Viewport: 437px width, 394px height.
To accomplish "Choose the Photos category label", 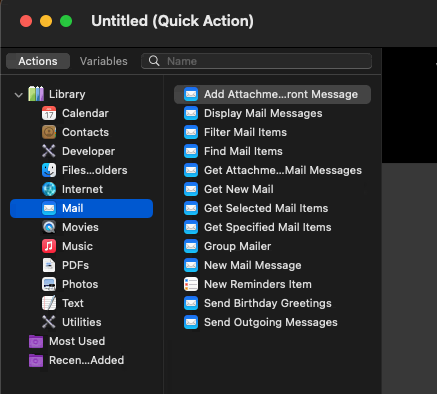I will click(x=80, y=284).
